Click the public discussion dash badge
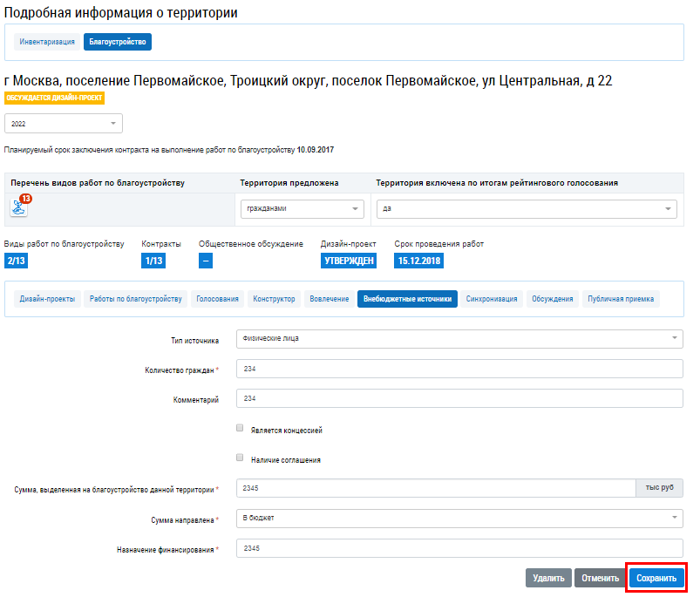 pos(206,261)
